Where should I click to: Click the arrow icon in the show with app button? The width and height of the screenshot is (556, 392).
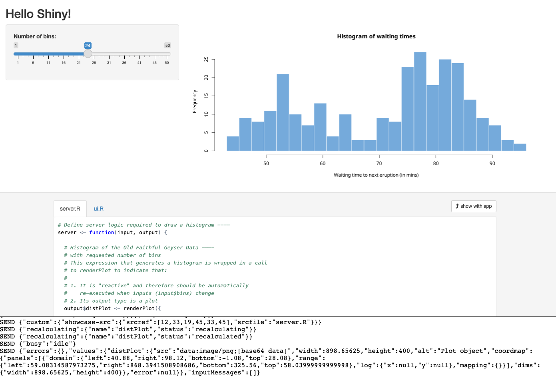[x=457, y=206]
